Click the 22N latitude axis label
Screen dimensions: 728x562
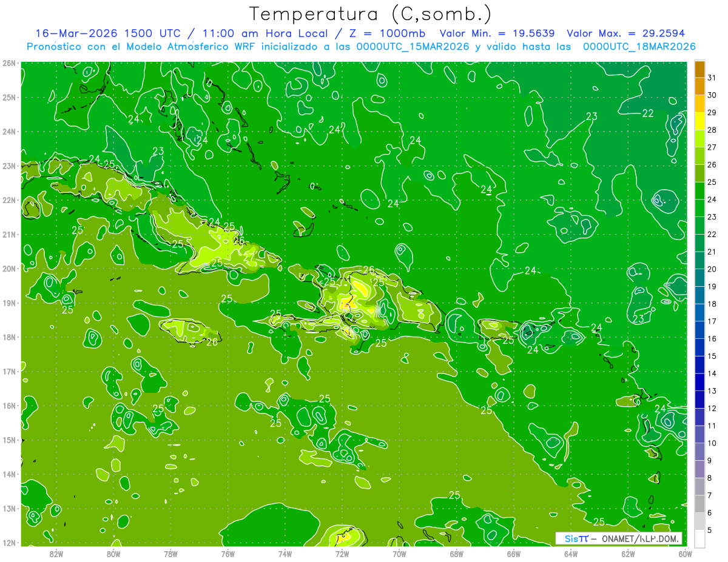coord(9,200)
